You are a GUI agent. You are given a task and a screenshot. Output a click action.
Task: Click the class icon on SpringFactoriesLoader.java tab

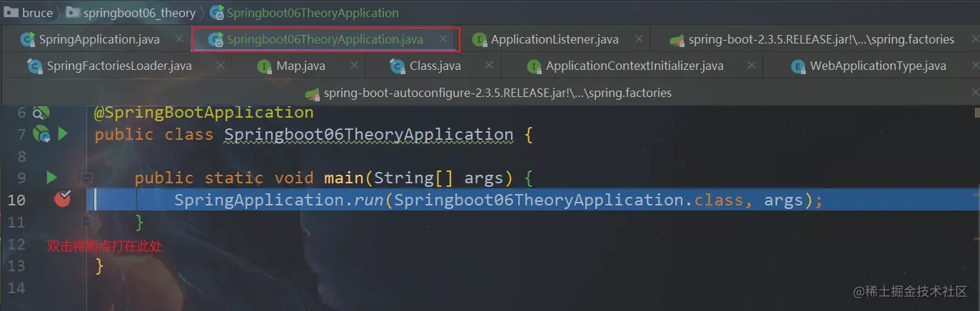(x=35, y=66)
